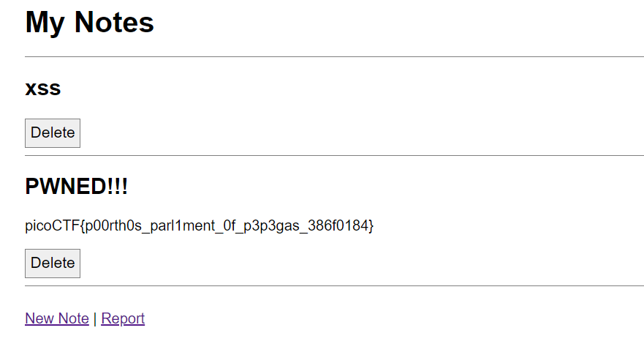This screenshot has height=355, width=644.
Task: Click the word Notes in the heading
Action: pos(114,22)
